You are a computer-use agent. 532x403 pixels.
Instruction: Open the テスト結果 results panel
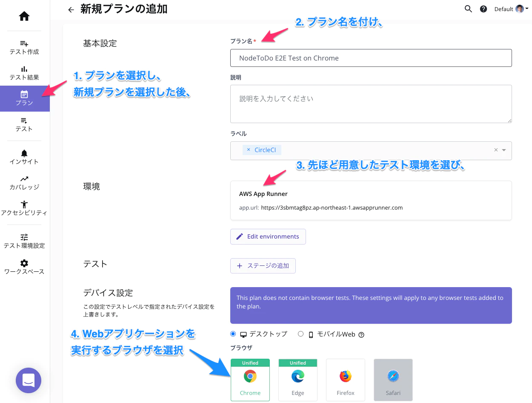[24, 72]
